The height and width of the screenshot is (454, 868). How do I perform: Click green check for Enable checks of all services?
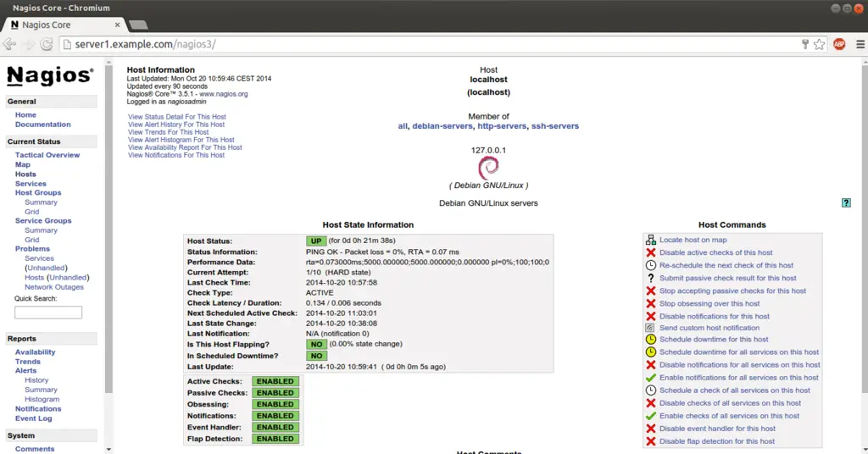click(x=650, y=416)
